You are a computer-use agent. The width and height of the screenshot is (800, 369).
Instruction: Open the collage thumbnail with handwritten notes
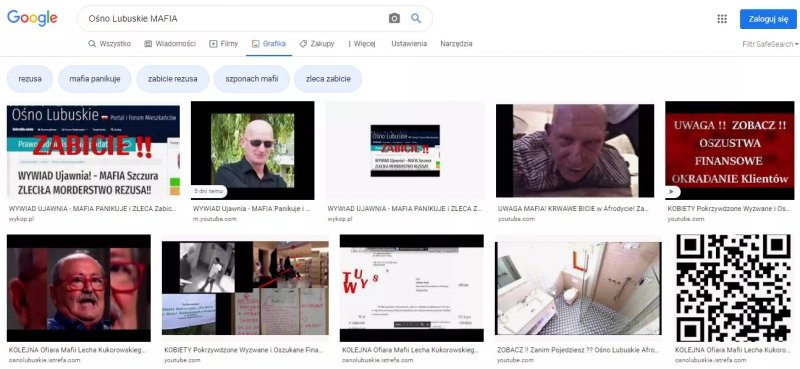tap(245, 288)
